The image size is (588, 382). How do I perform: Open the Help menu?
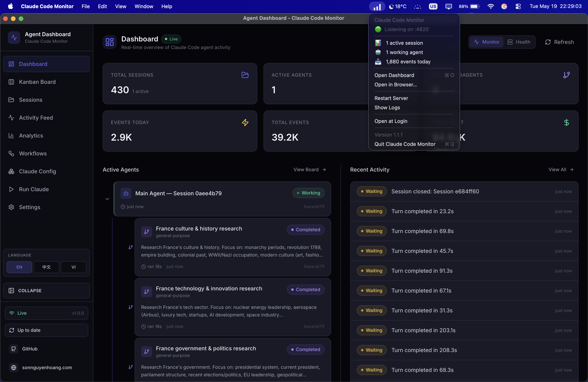166,6
